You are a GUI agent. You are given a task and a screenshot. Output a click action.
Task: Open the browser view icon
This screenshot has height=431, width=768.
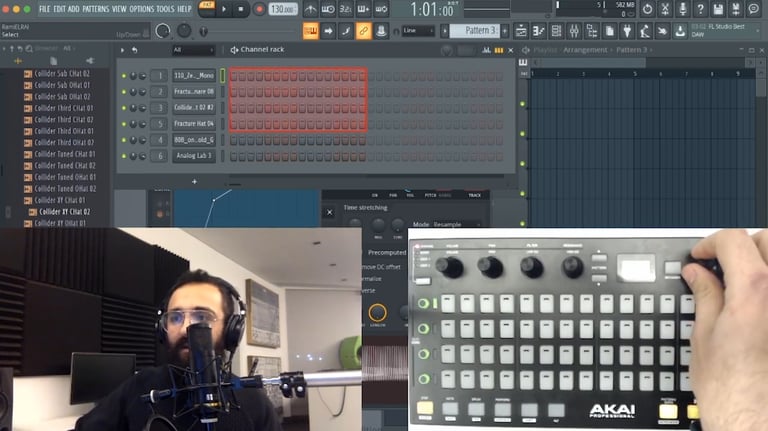click(592, 31)
